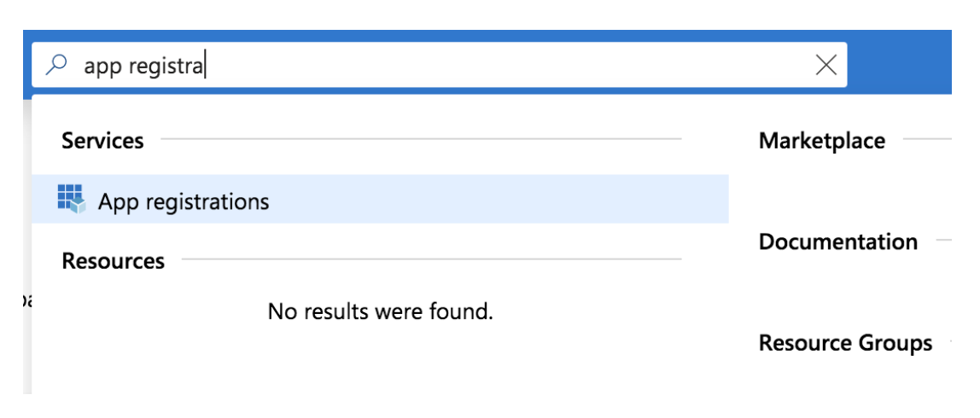Click the App registrations grid icon
The width and height of the screenshot is (980, 418).
coord(72,199)
